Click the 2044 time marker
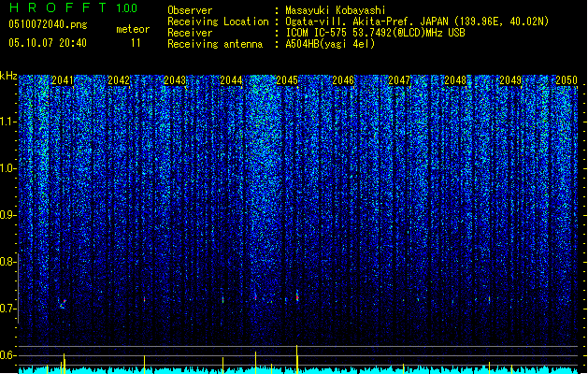The height and width of the screenshot is (374, 588). pyautogui.click(x=231, y=80)
